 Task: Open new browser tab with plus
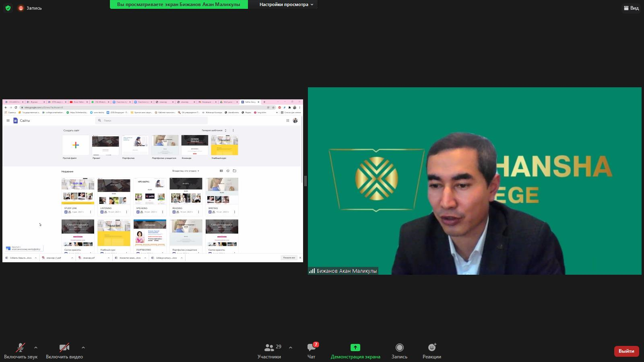click(264, 102)
